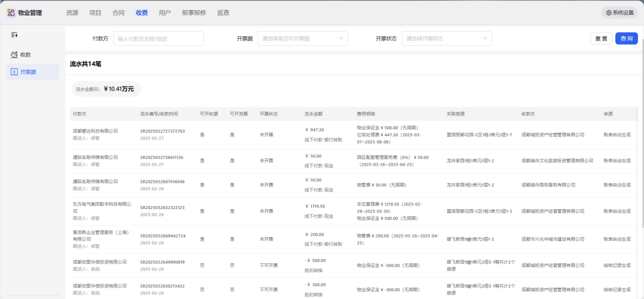Go to the 合同 tab
This screenshot has height=299, width=644.
(119, 13)
